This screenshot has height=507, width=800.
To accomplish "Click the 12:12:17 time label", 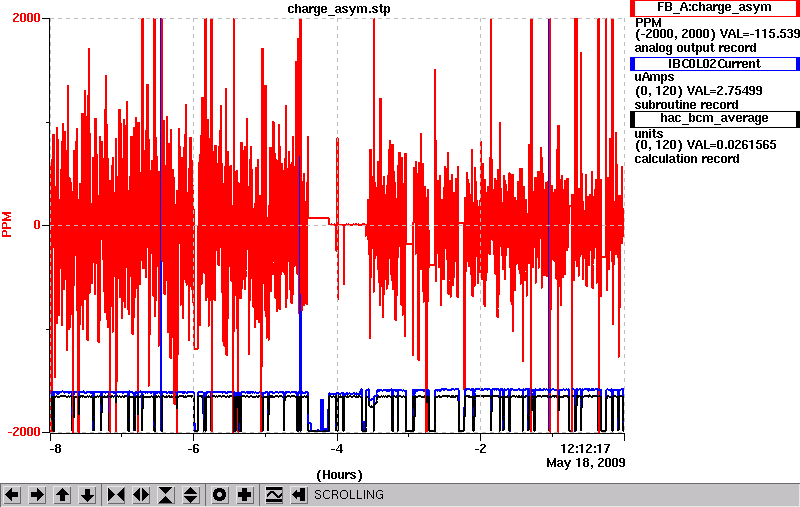I will pos(585,449).
